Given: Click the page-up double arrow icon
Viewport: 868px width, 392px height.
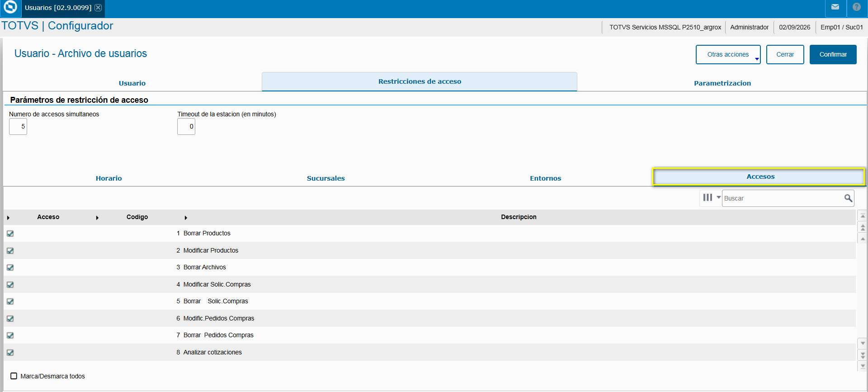Looking at the screenshot, I should pyautogui.click(x=863, y=227).
